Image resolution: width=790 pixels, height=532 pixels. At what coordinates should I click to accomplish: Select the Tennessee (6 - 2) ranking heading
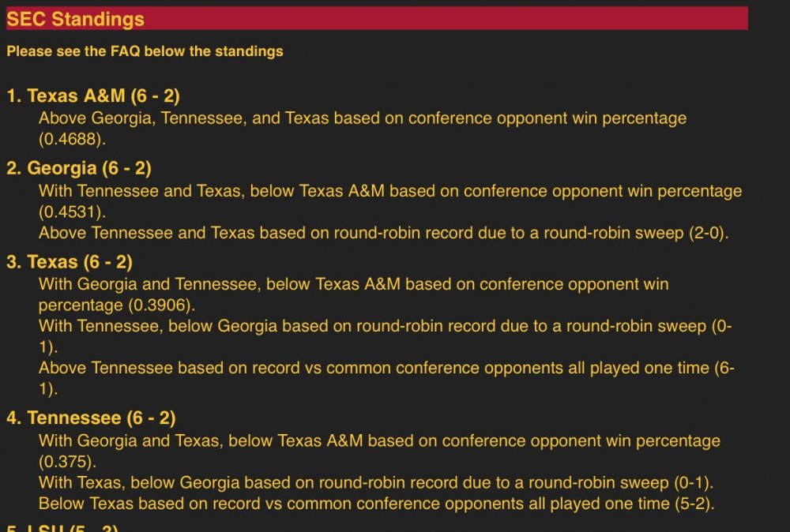pos(91,418)
